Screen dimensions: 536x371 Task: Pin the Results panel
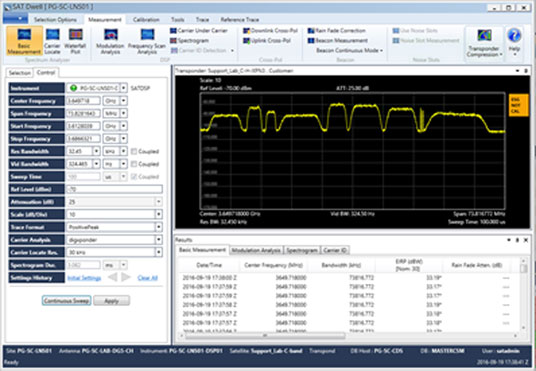[x=517, y=240]
